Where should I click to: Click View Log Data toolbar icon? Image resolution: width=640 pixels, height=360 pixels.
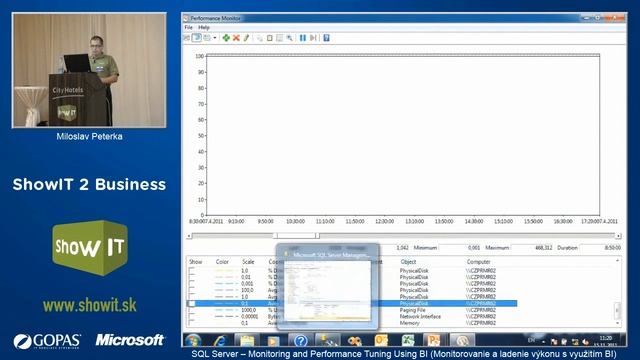tap(197, 38)
